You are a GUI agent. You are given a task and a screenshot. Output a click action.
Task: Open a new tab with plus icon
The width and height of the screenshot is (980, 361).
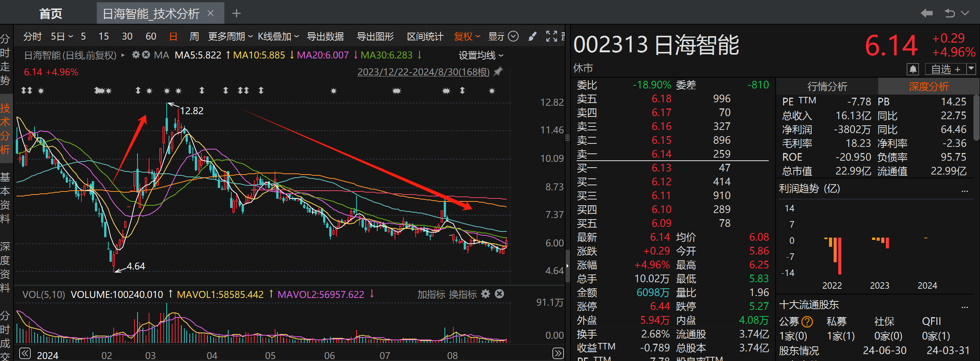pyautogui.click(x=237, y=13)
